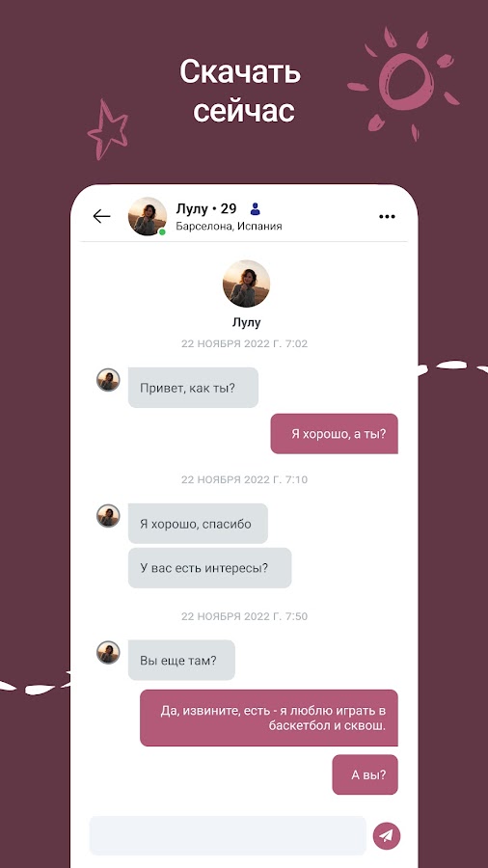The width and height of the screenshot is (488, 868).
Task: Click the 'Барселона, Испания' location text
Action: pyautogui.click(x=230, y=227)
